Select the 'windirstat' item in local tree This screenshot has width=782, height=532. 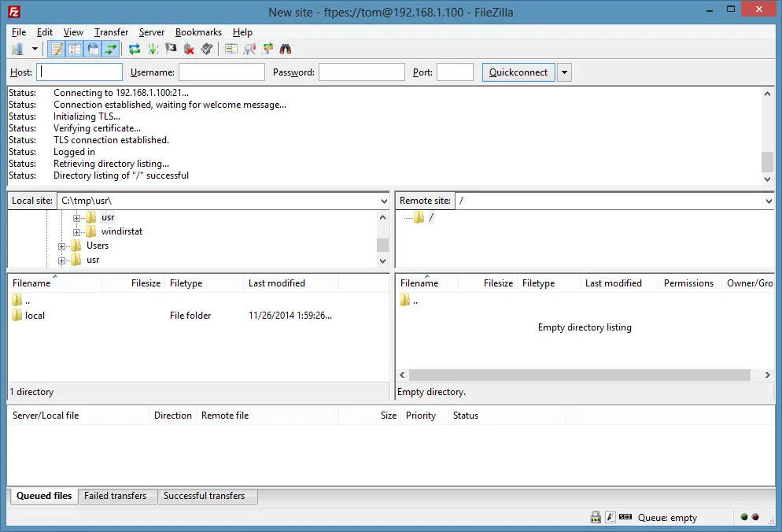pos(122,231)
